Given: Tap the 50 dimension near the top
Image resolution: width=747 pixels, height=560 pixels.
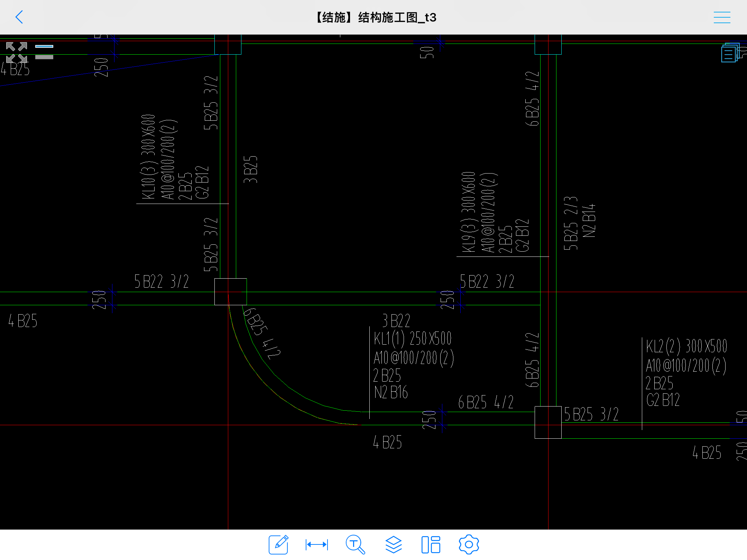Looking at the screenshot, I should [427, 52].
